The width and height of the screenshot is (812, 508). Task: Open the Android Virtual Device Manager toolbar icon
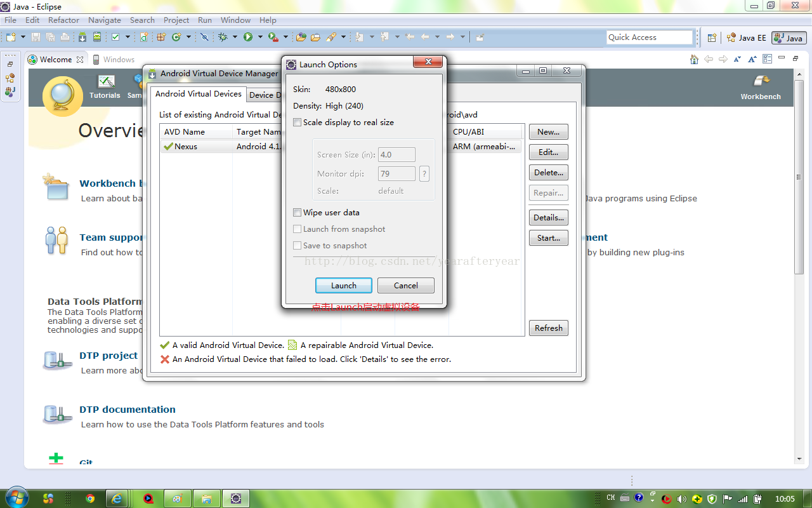(x=96, y=37)
